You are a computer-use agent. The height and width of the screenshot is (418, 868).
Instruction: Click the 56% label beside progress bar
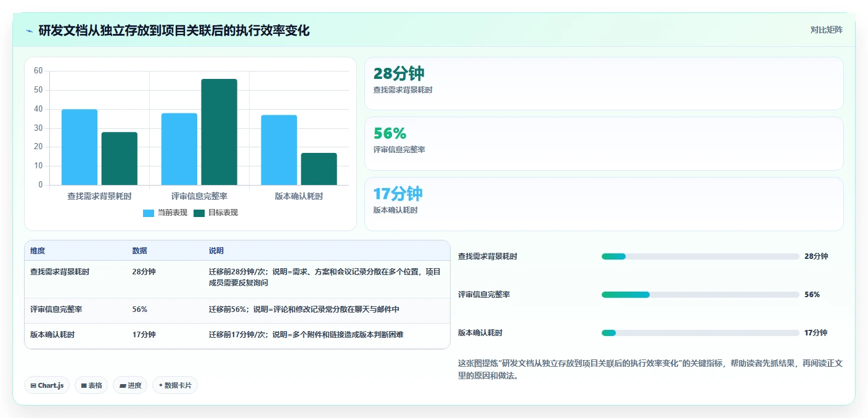813,295
